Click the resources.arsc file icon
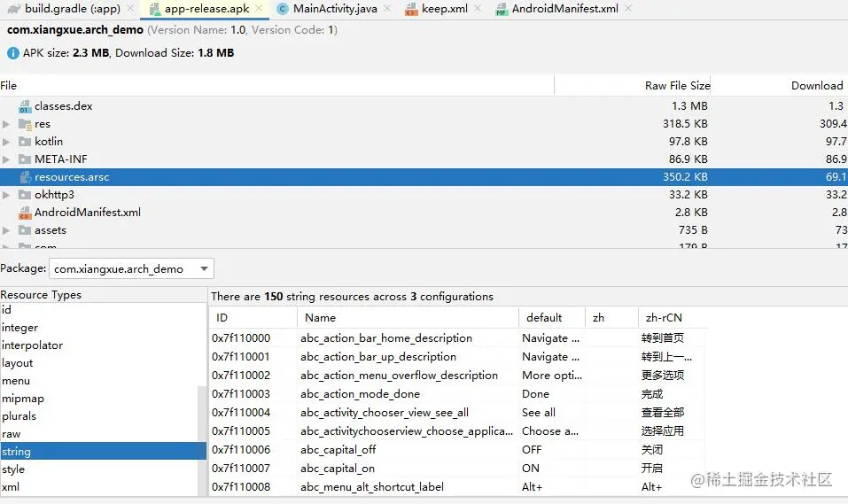848x504 pixels. 24,177
